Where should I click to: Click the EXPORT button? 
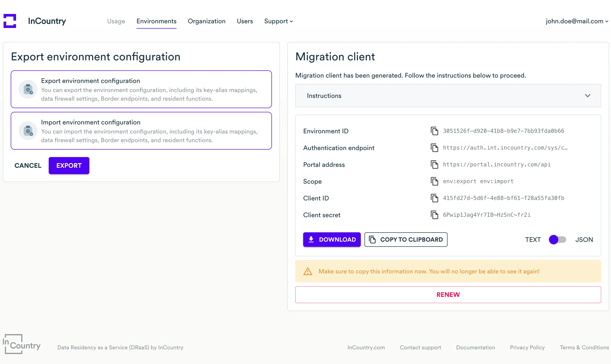click(x=69, y=165)
